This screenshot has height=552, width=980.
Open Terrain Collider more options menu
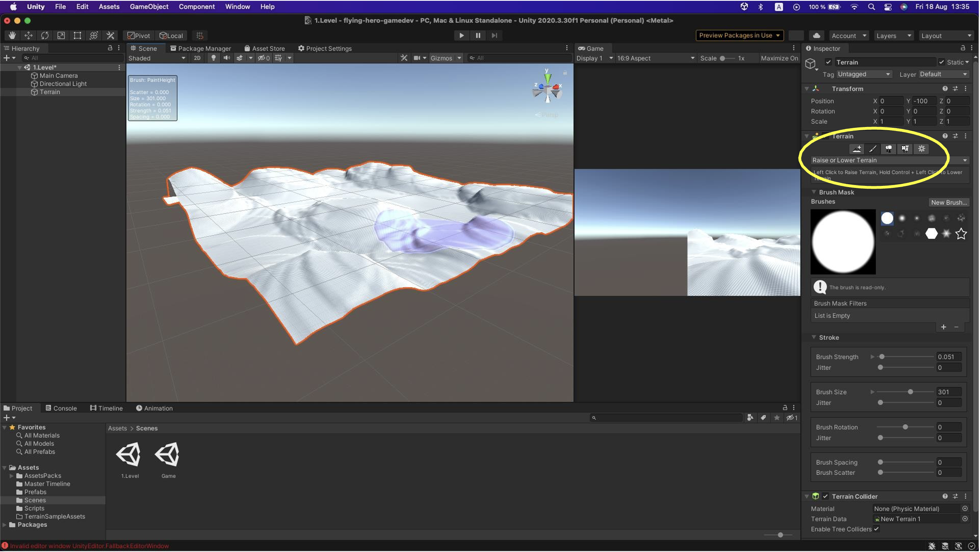(966, 496)
